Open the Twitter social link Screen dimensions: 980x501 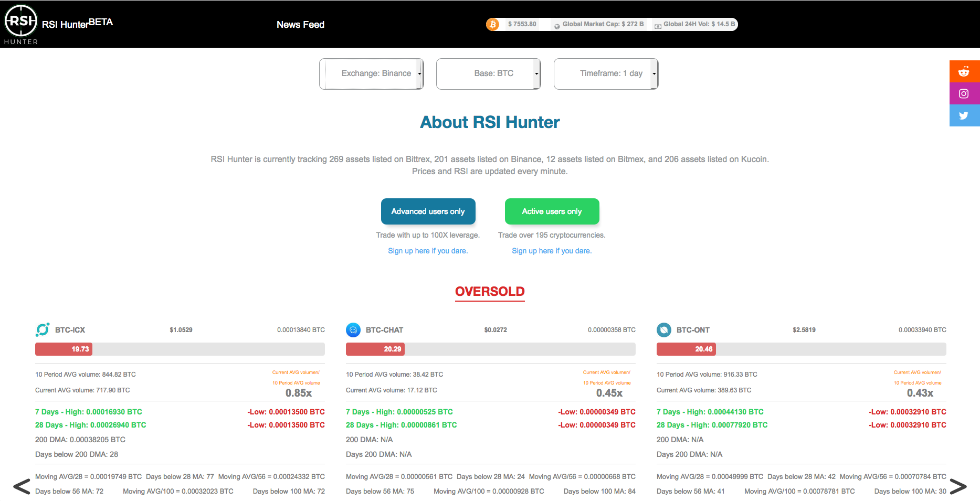click(x=964, y=115)
